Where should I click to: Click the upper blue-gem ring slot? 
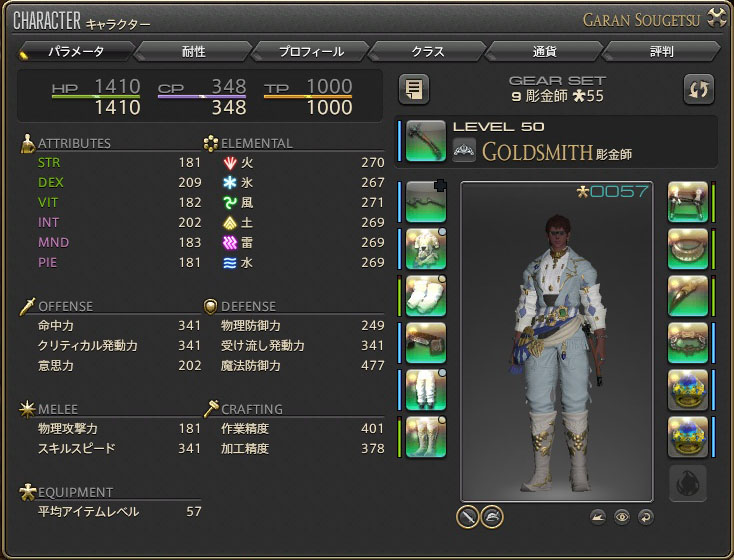click(x=688, y=390)
